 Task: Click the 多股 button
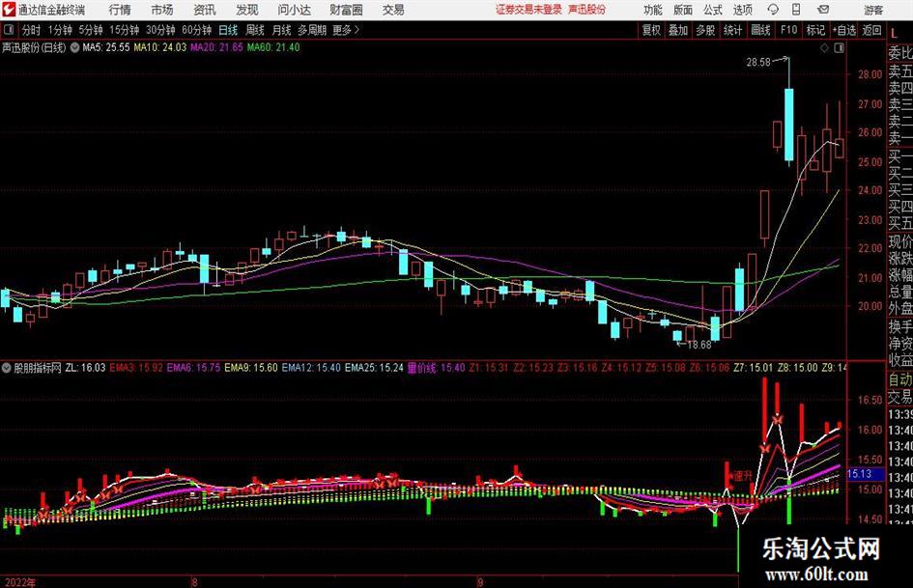705,30
